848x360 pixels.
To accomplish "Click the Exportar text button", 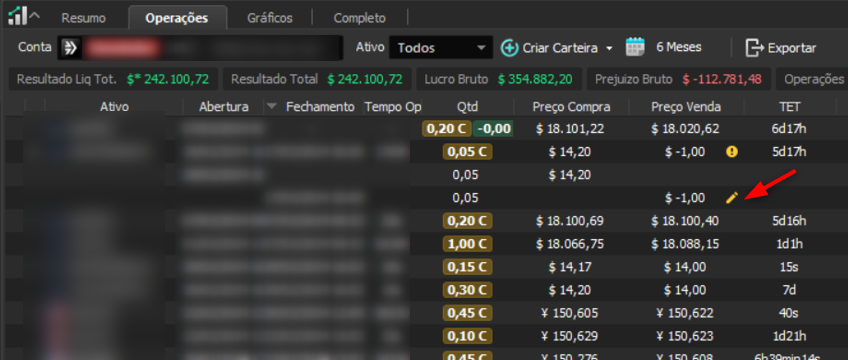I will pyautogui.click(x=792, y=48).
